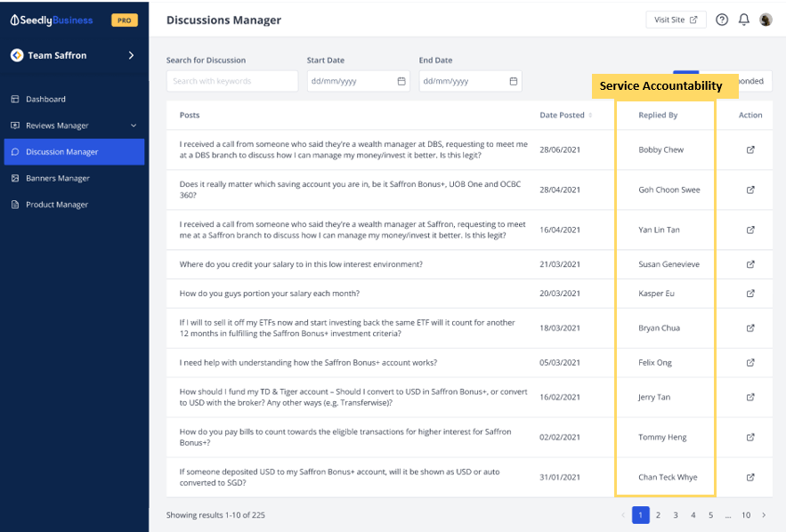786x532 pixels.
Task: Click the user profile avatar
Action: coord(766,20)
